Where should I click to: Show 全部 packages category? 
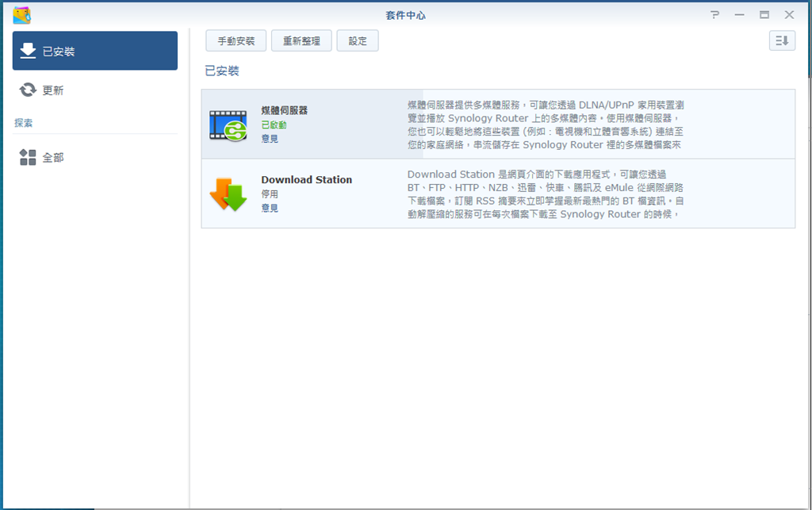click(x=95, y=157)
